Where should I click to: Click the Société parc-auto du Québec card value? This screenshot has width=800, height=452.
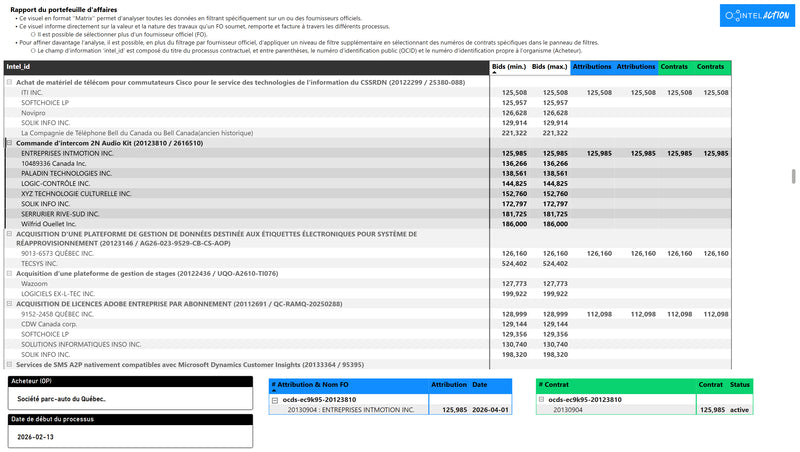tap(62, 399)
